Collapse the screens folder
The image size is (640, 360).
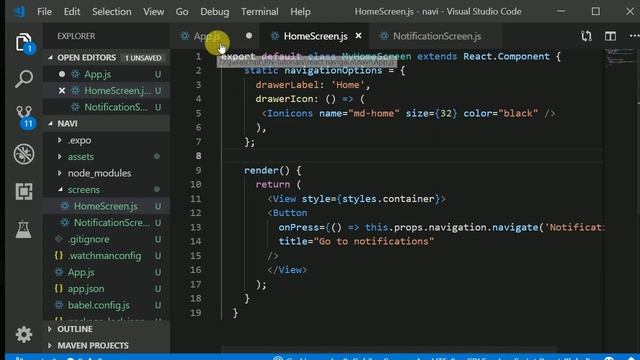(x=60, y=189)
